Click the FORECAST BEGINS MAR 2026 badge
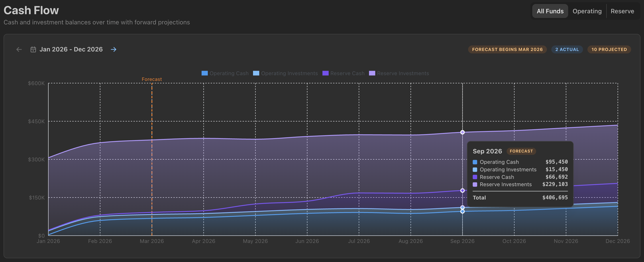644x262 pixels. point(507,49)
